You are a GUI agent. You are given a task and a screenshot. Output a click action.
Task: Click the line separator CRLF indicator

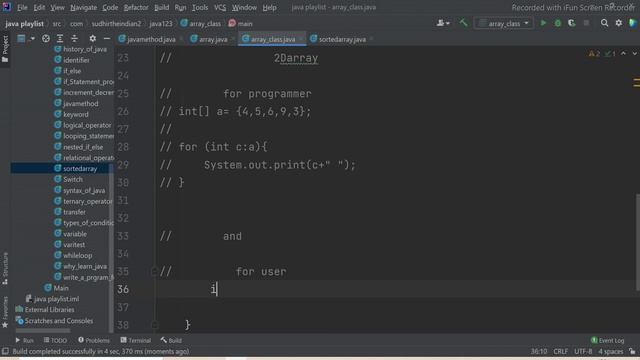click(x=560, y=351)
